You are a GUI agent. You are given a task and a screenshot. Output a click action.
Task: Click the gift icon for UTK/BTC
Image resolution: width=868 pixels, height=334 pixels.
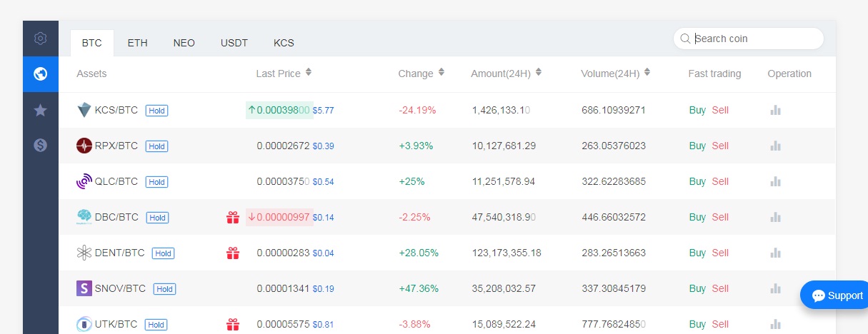pyautogui.click(x=233, y=324)
